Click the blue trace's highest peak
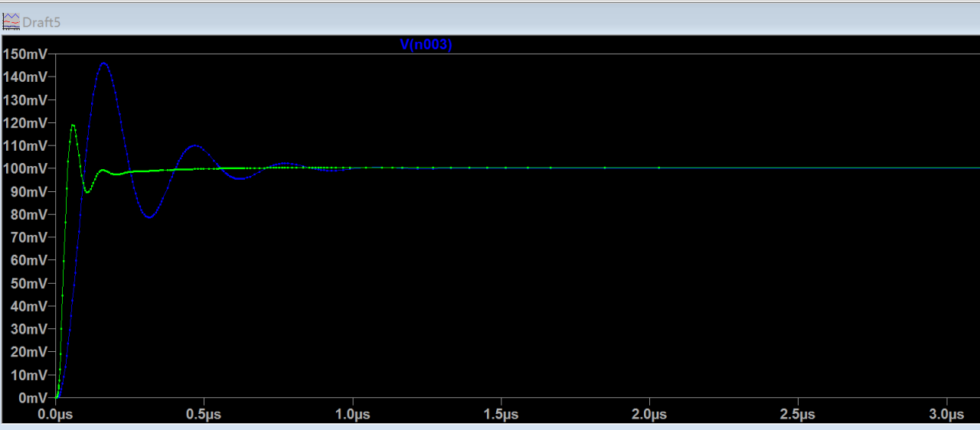 (103, 63)
